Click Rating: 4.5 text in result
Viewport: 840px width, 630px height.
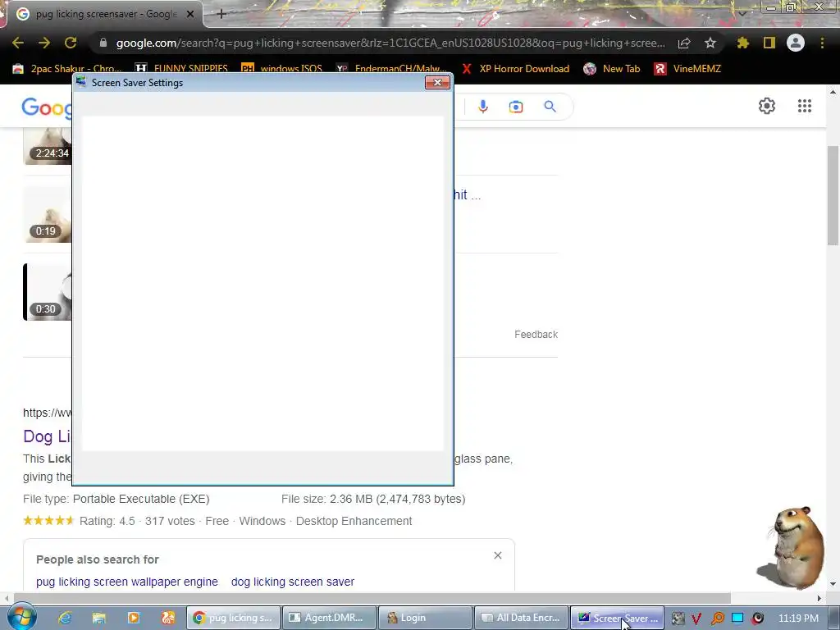[107, 521]
